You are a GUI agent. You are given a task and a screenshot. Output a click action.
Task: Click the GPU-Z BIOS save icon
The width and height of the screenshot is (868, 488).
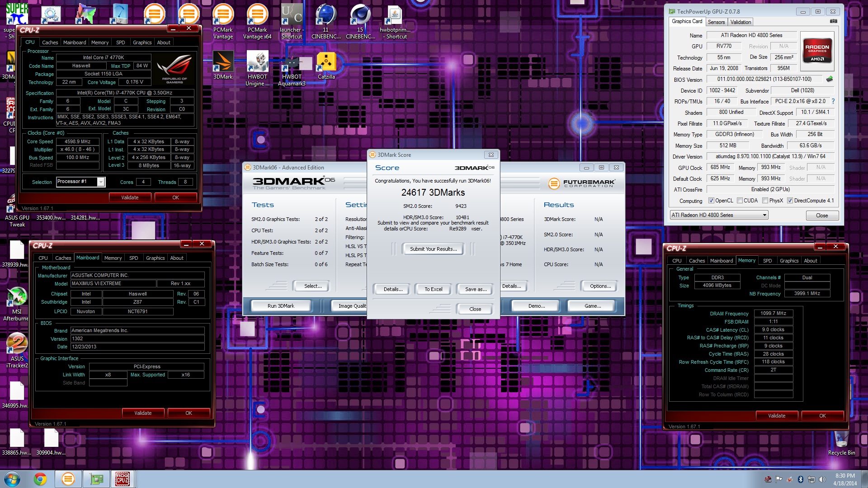click(x=829, y=79)
